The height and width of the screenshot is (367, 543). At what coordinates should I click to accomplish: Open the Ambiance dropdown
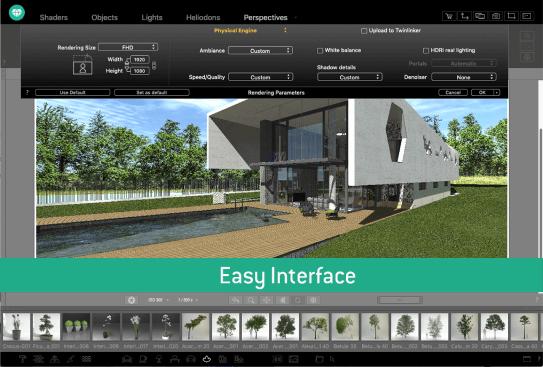pos(260,51)
